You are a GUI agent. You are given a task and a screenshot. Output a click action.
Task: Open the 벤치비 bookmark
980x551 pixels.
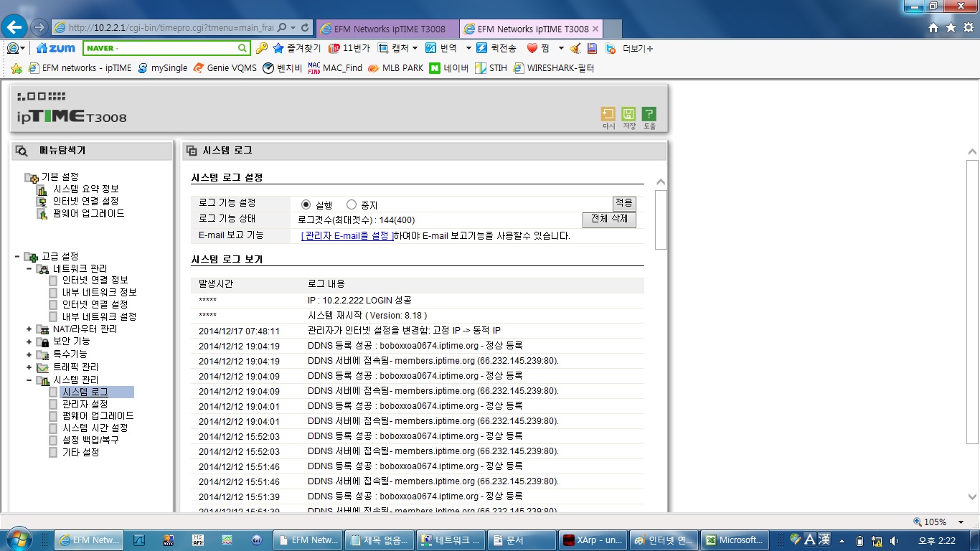point(283,68)
